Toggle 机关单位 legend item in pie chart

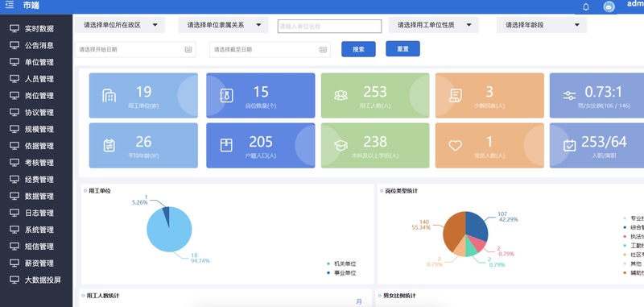pyautogui.click(x=341, y=263)
